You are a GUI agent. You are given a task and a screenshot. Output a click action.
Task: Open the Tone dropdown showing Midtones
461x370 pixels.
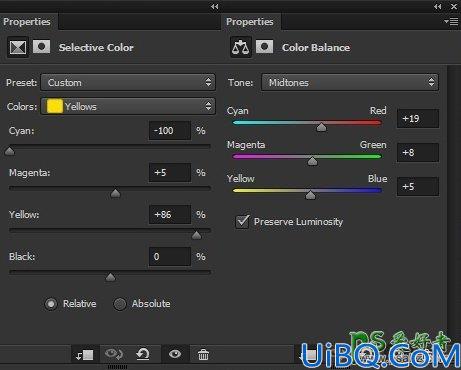coord(350,82)
